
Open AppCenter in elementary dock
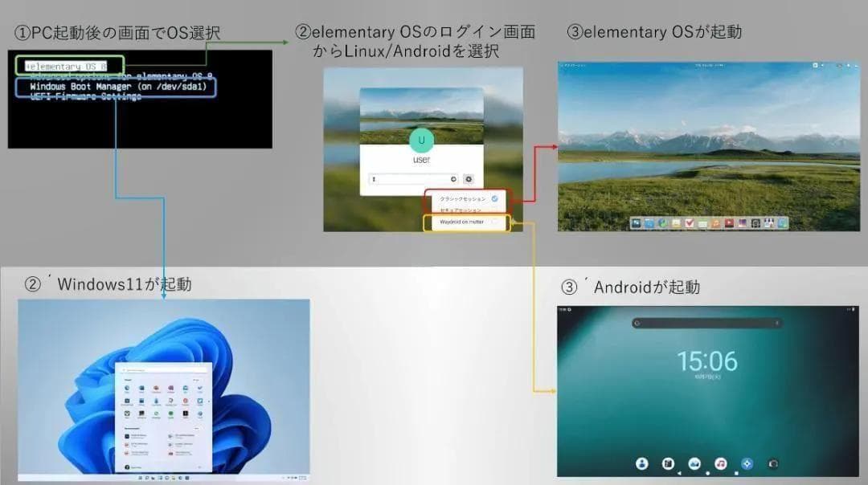click(783, 223)
